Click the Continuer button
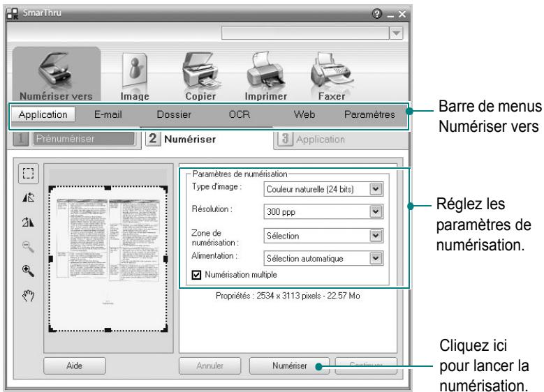 (366, 365)
